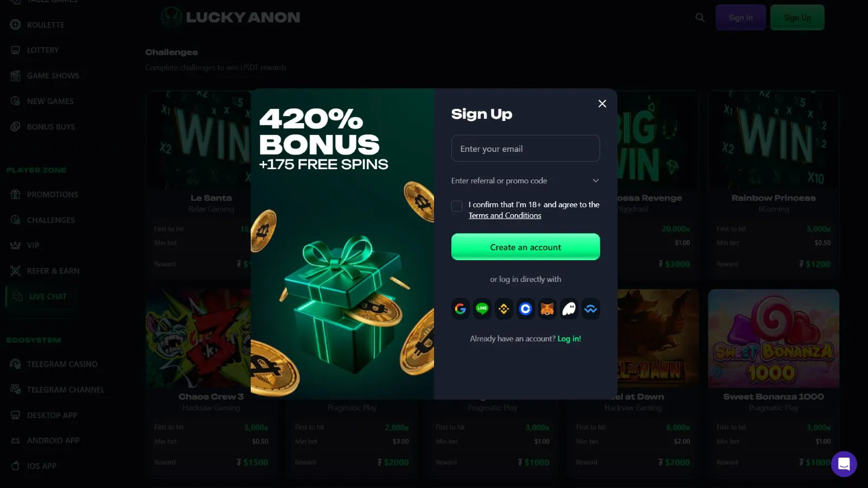
Task: Click the search magnifier icon
Action: point(700,17)
